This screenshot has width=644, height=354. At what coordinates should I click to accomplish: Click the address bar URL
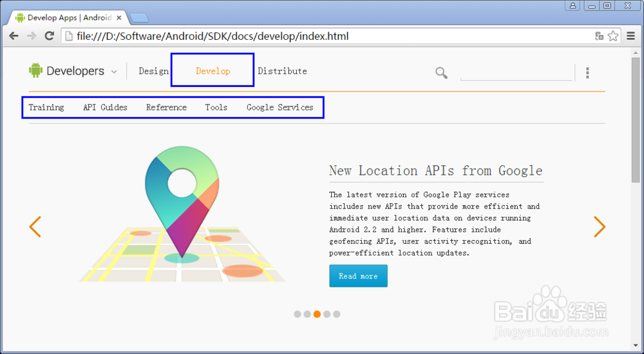tap(213, 36)
